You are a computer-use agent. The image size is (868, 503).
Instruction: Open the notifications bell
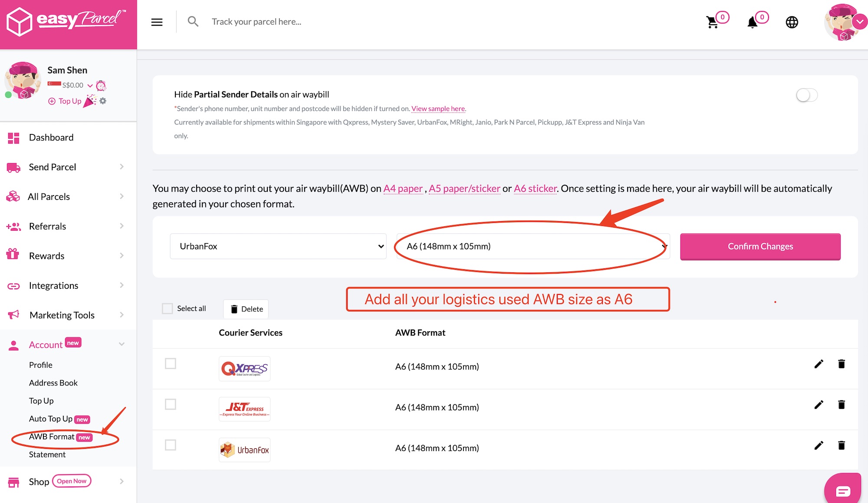pos(753,22)
